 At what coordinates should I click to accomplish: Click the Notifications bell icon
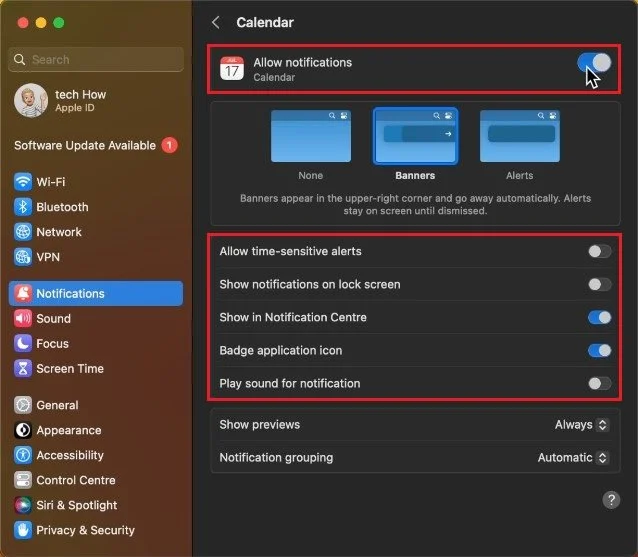click(23, 293)
